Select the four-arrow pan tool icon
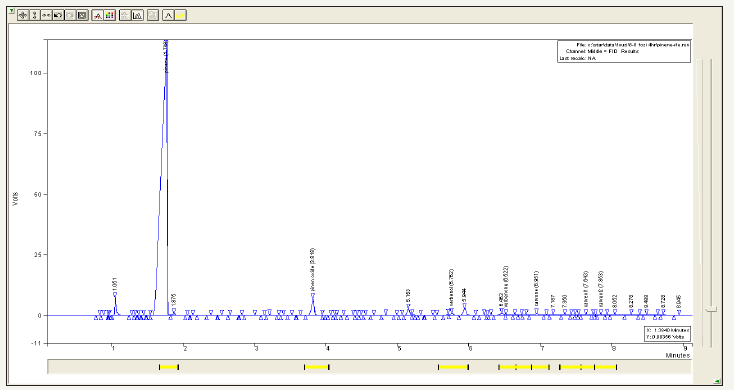The height and width of the screenshot is (390, 734). point(23,15)
